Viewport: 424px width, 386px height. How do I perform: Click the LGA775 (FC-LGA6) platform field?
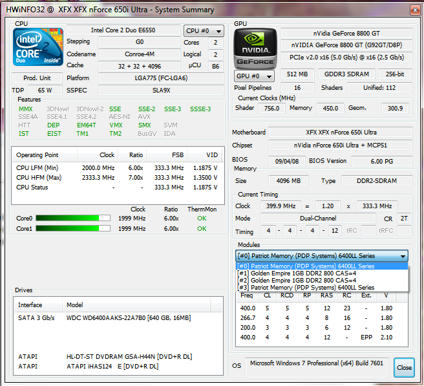161,78
